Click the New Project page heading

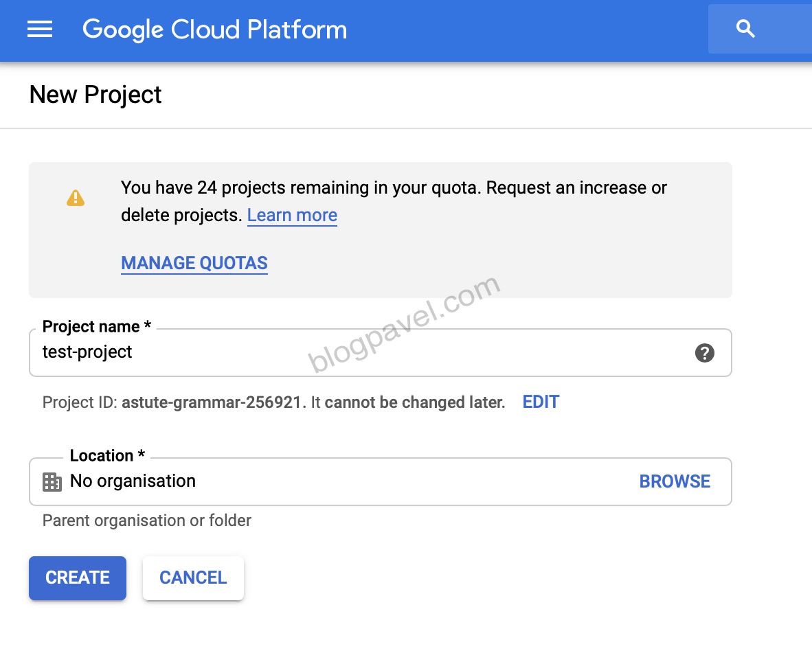[95, 95]
